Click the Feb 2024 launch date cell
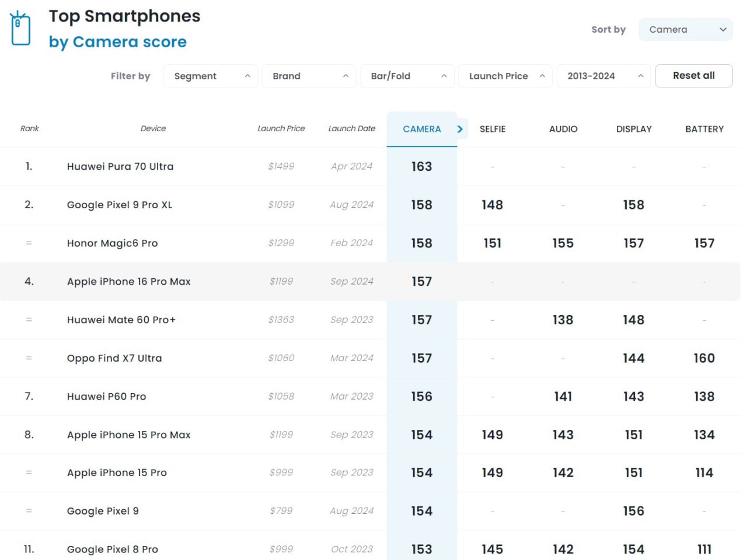This screenshot has width=747, height=560. [x=351, y=243]
